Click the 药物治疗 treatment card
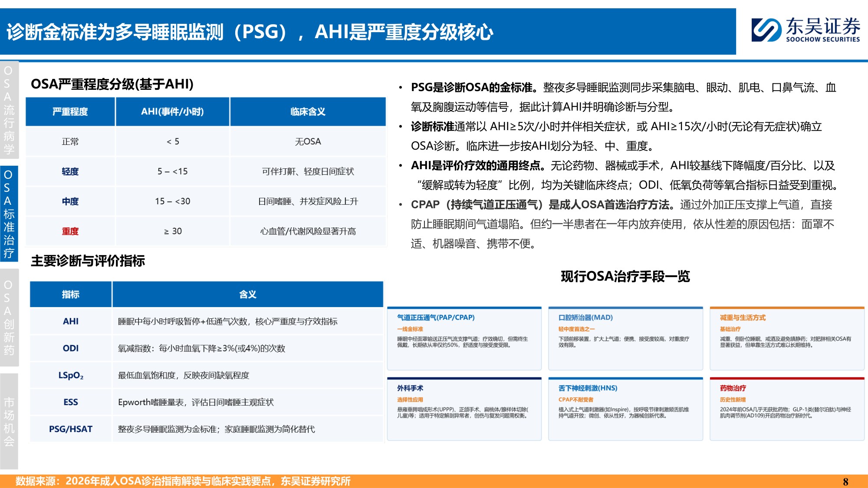This screenshot has width=868, height=488. [x=787, y=409]
